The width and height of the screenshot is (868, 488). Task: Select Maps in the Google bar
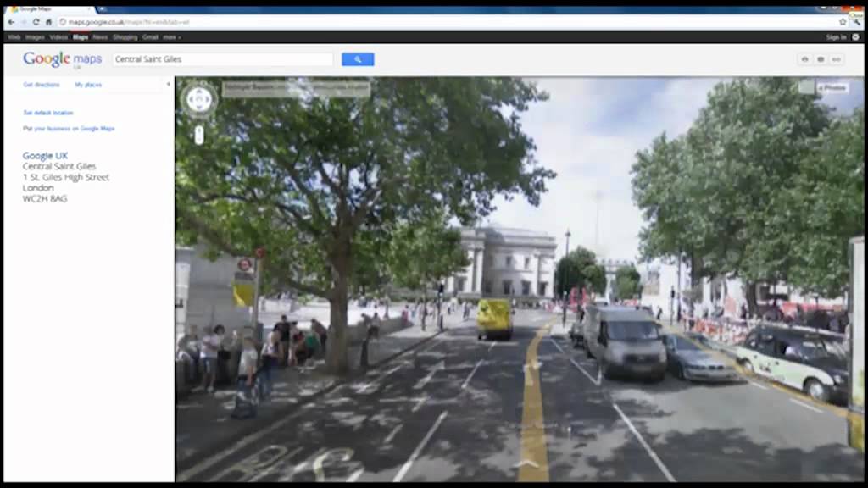[x=81, y=37]
